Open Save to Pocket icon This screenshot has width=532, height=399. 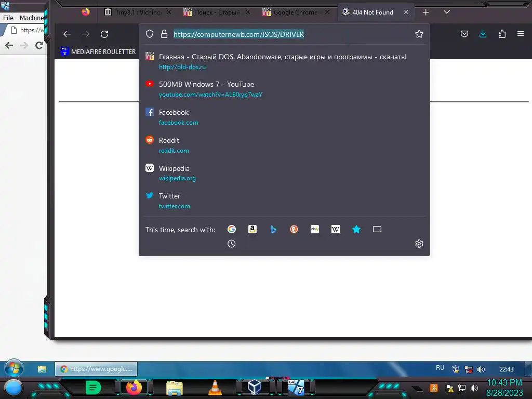point(464,34)
